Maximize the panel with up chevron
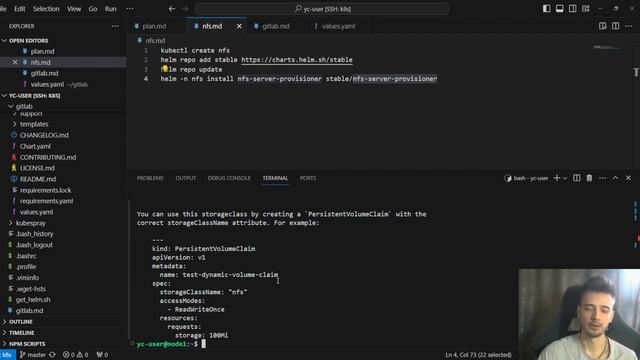Image resolution: width=640 pixels, height=360 pixels. [x=616, y=178]
